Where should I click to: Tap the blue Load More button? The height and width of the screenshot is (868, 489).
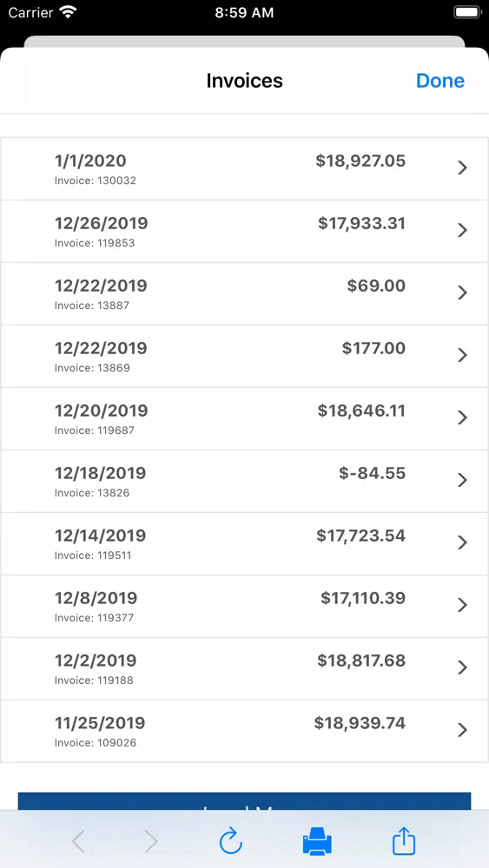244,801
